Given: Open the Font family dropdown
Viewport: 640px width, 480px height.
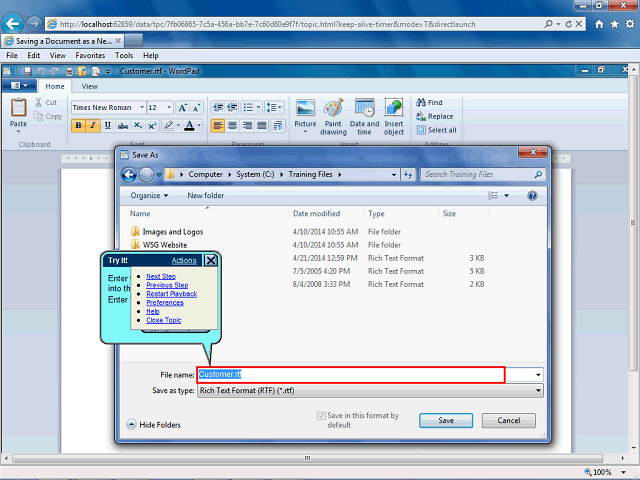Looking at the screenshot, I should [x=142, y=108].
